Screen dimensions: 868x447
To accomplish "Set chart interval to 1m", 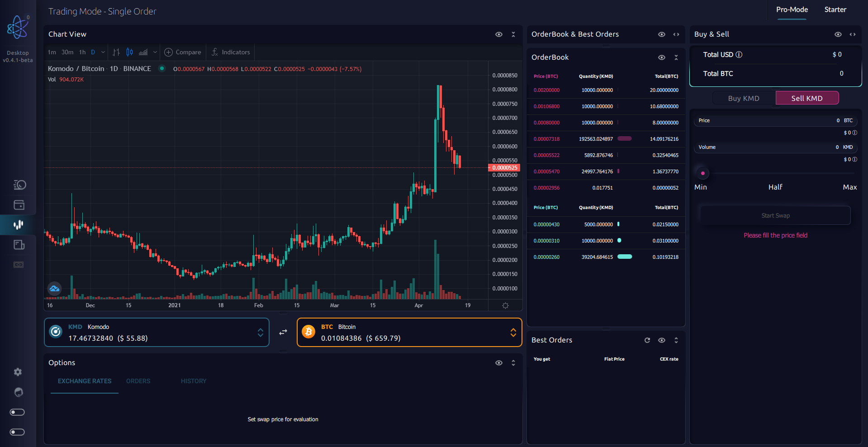I will click(x=52, y=52).
